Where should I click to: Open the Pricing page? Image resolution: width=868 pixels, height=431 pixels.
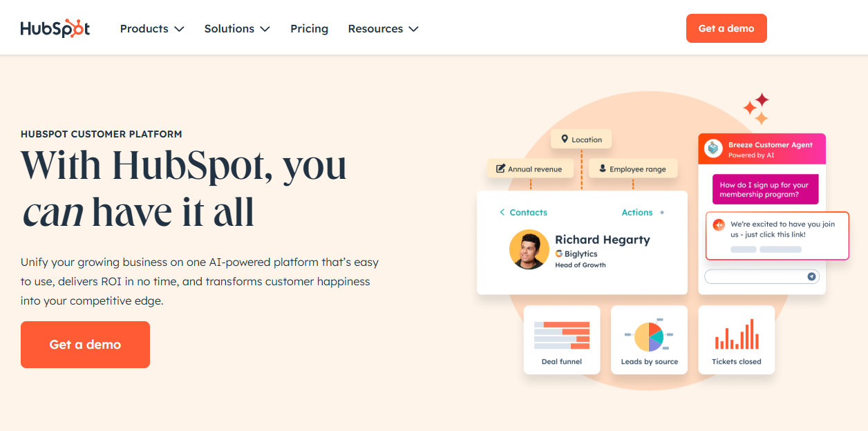[309, 28]
